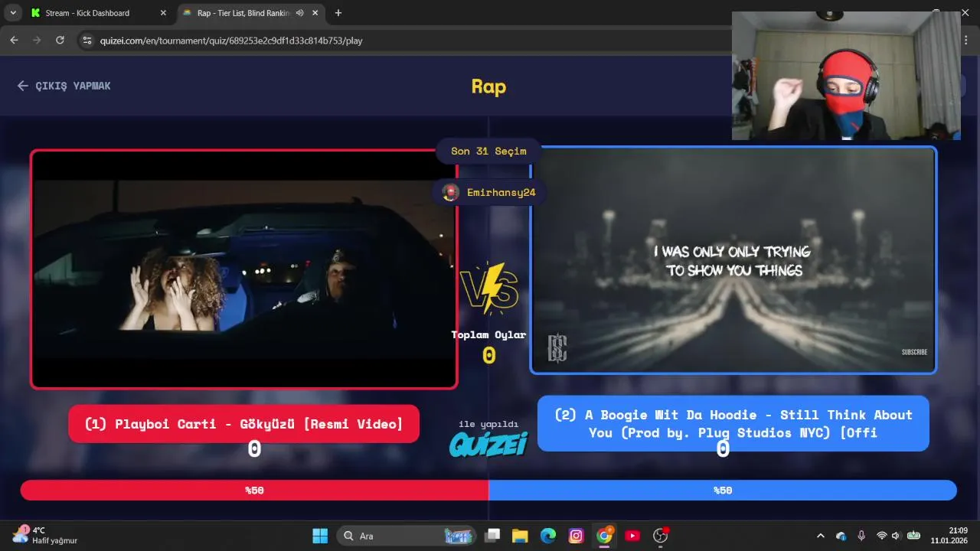Open the Windows Start menu
This screenshot has width=980, height=551.
[320, 536]
